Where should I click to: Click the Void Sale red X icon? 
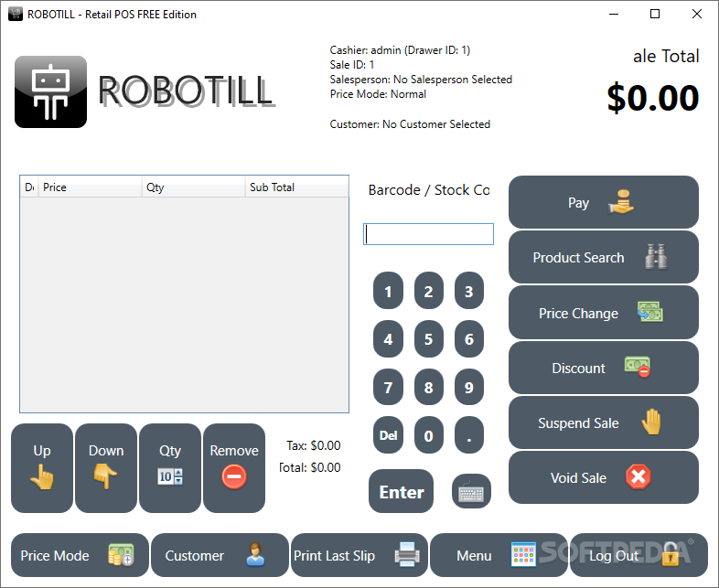point(639,477)
